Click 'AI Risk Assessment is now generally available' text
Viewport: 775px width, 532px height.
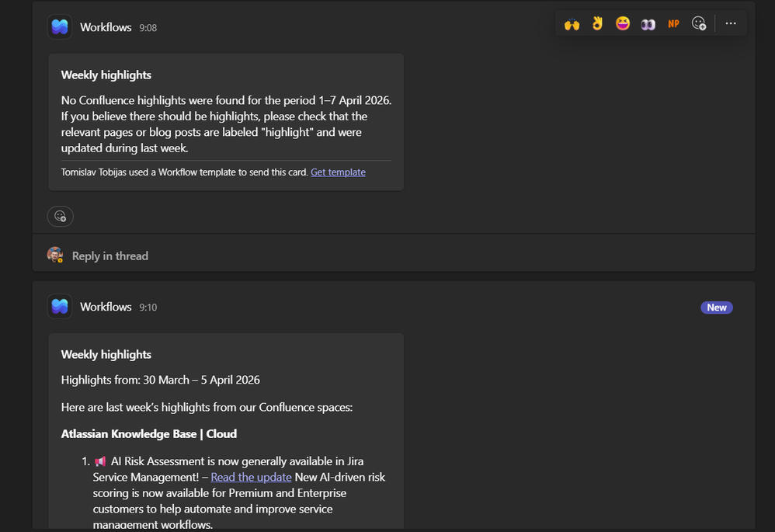(238, 461)
